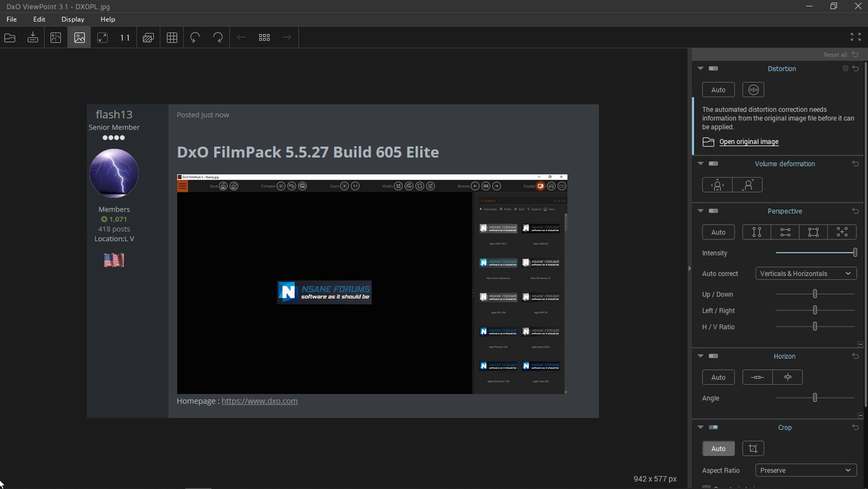This screenshot has height=489, width=868.
Task: Choose force horizontal parallels perspective tool
Action: (x=785, y=232)
